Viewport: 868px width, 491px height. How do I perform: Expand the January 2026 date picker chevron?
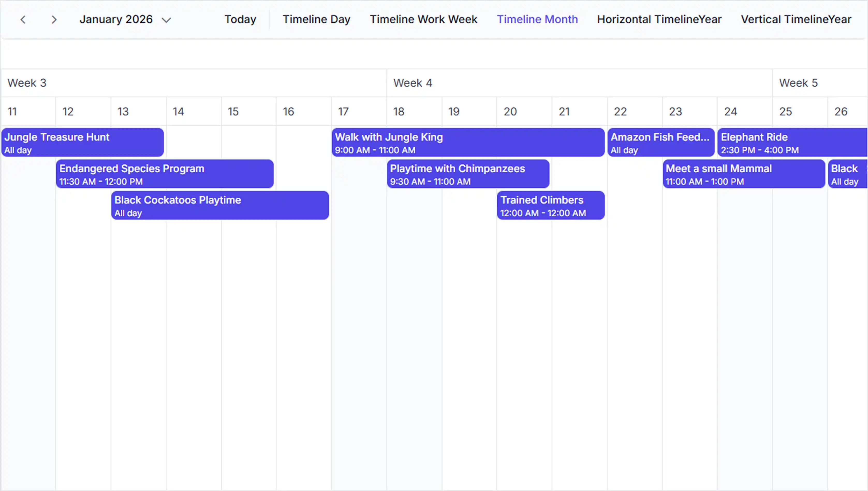(166, 20)
